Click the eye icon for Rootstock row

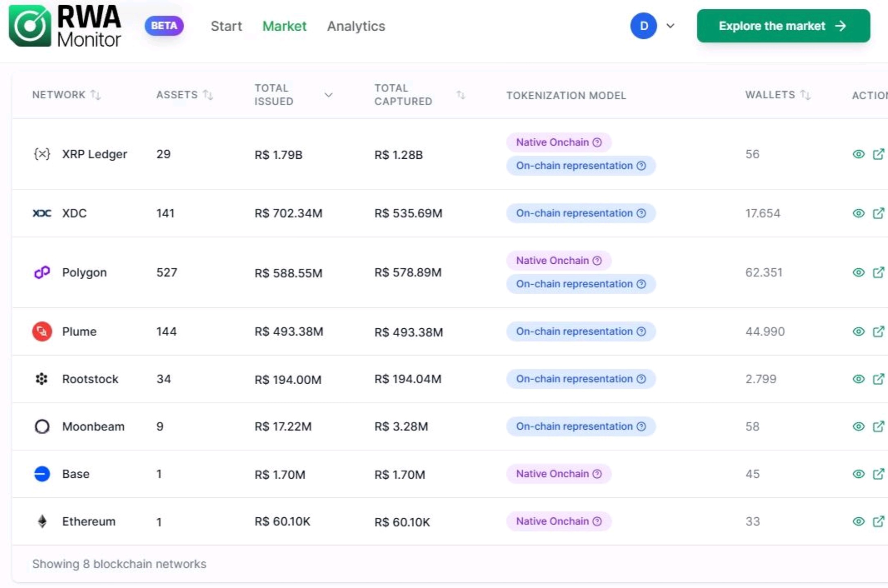tap(858, 379)
